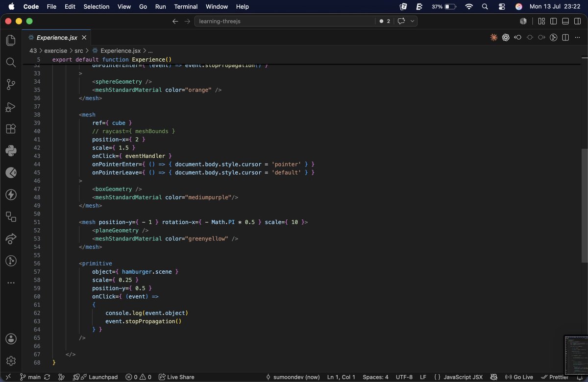Viewport: 588px width, 382px height.
Task: Open the Live Share view in activity bar
Action: tap(11, 239)
